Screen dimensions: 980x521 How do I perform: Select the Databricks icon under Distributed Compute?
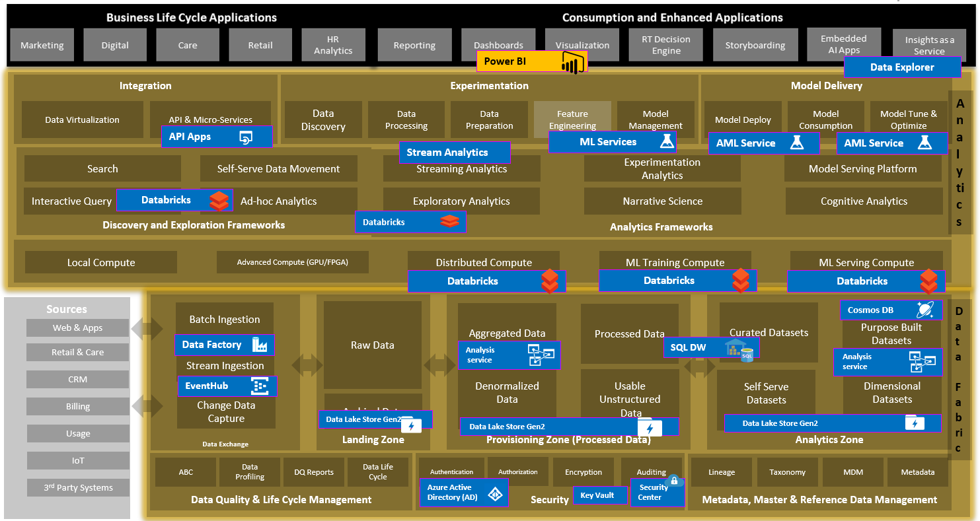(x=550, y=281)
